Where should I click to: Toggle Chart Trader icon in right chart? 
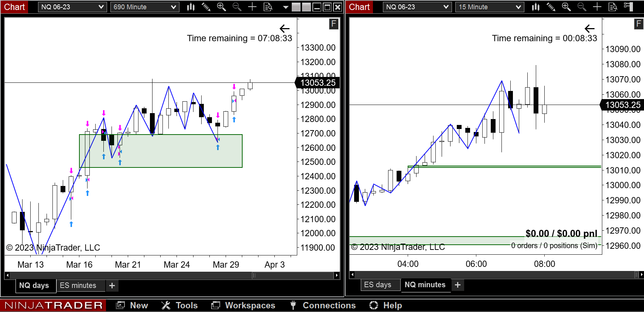pos(628,7)
